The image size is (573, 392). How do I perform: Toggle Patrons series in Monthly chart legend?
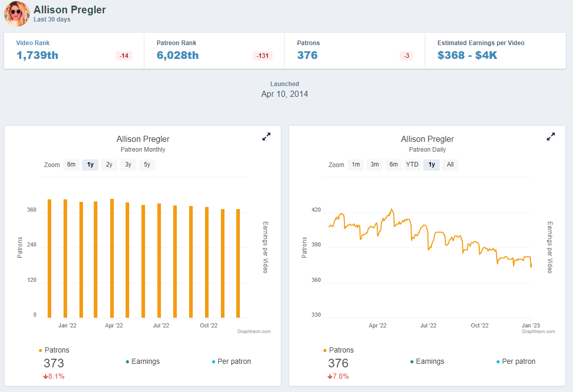coord(54,350)
